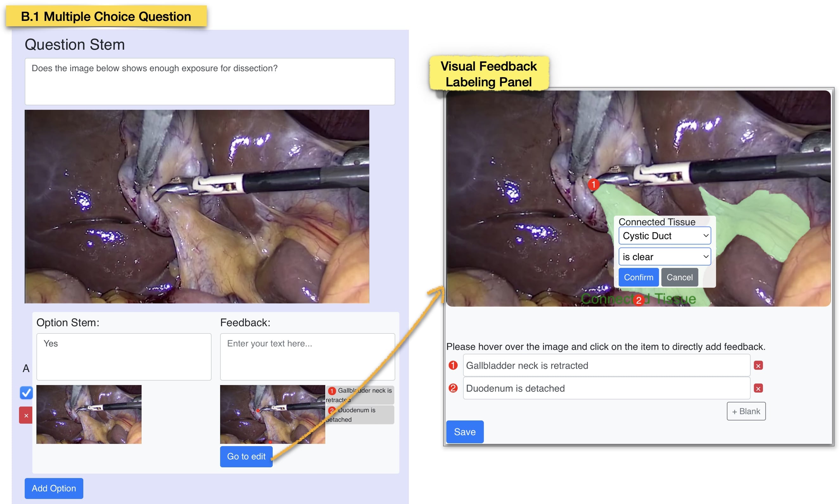Click red marker 1 on labeling image
839x504 pixels.
[x=593, y=184]
